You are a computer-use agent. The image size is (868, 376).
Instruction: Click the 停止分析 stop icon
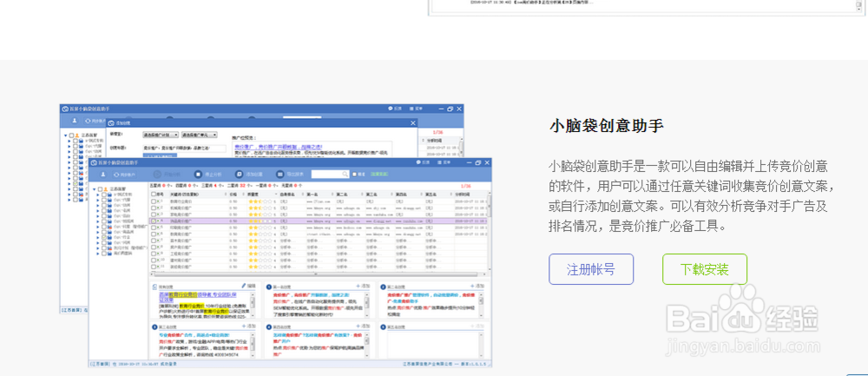pyautogui.click(x=198, y=174)
